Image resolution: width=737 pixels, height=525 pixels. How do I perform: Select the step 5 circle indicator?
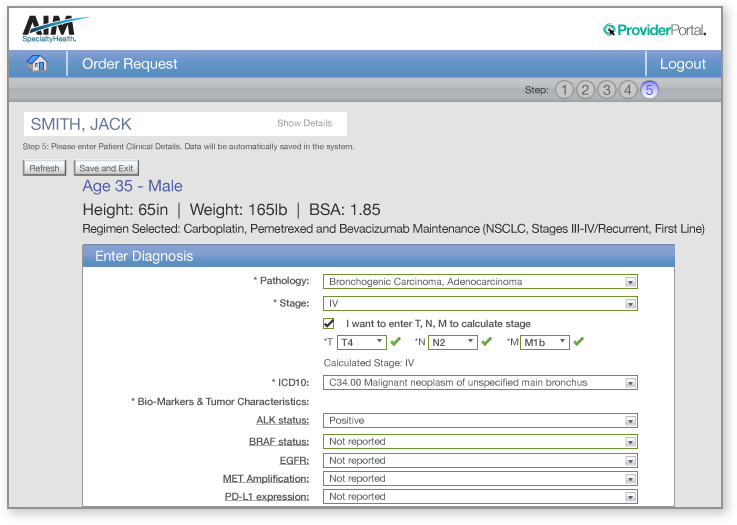[x=649, y=90]
